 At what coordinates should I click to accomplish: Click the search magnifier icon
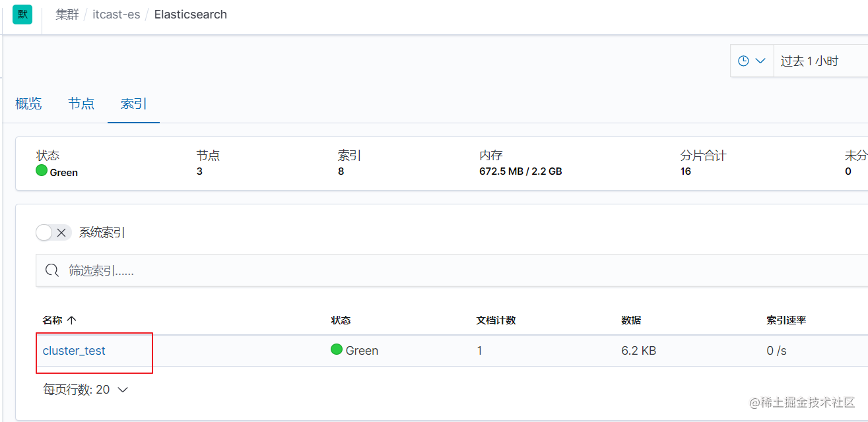pos(51,270)
